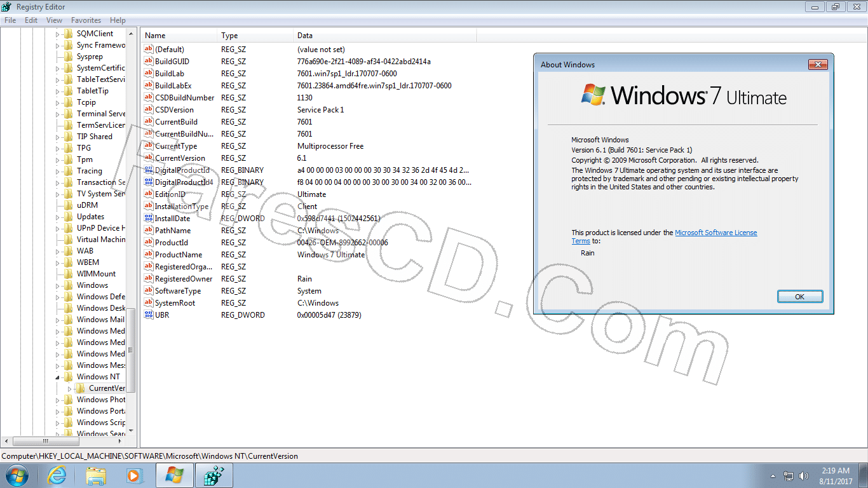Click the Updates folder icon
This screenshot has width=868, height=488.
click(x=68, y=217)
